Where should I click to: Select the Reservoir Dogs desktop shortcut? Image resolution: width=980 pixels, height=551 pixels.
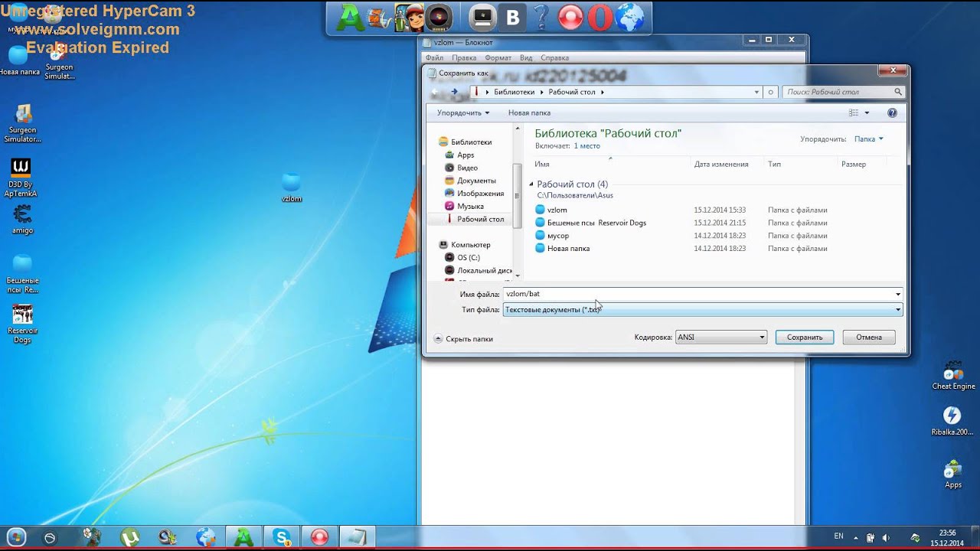(x=22, y=324)
